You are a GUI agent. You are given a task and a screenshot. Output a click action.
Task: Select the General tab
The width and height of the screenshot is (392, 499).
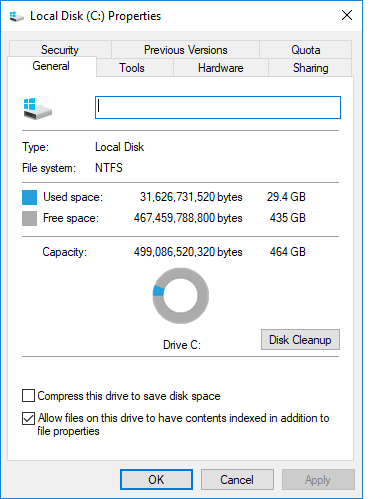point(51,66)
